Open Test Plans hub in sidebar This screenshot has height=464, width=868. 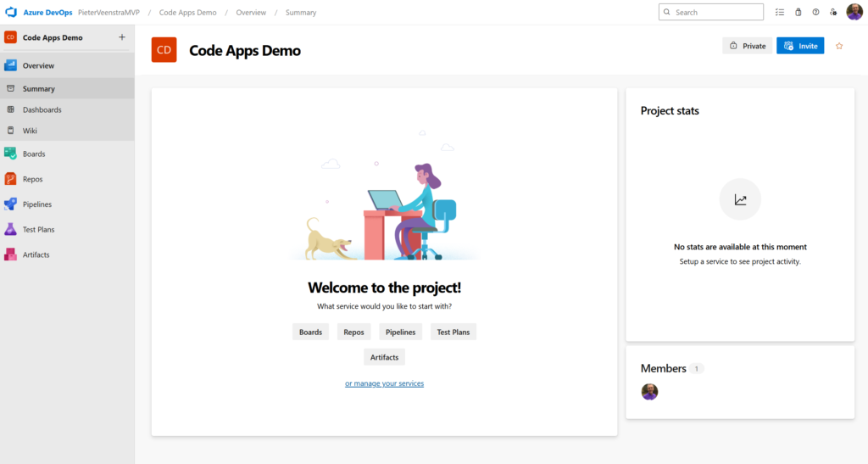pos(67,229)
